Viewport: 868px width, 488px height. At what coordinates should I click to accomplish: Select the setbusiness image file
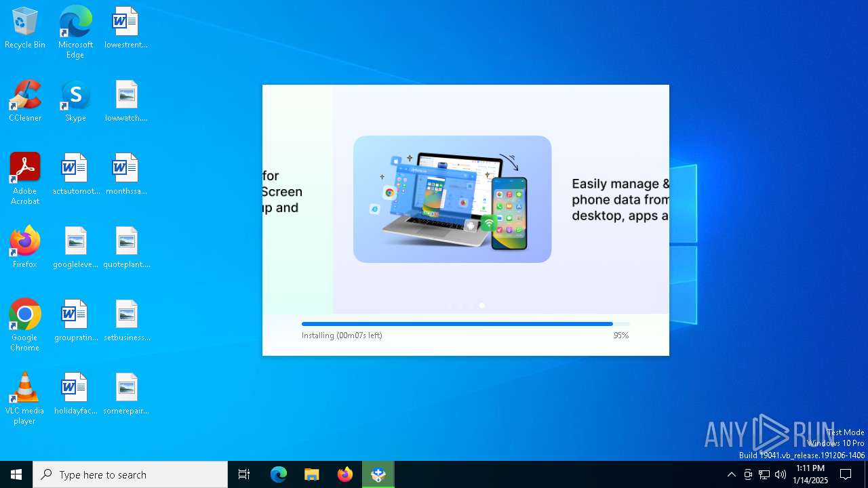point(126,320)
